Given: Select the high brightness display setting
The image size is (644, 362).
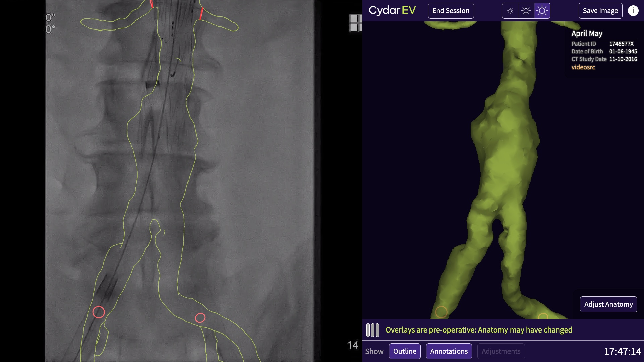Looking at the screenshot, I should [542, 10].
